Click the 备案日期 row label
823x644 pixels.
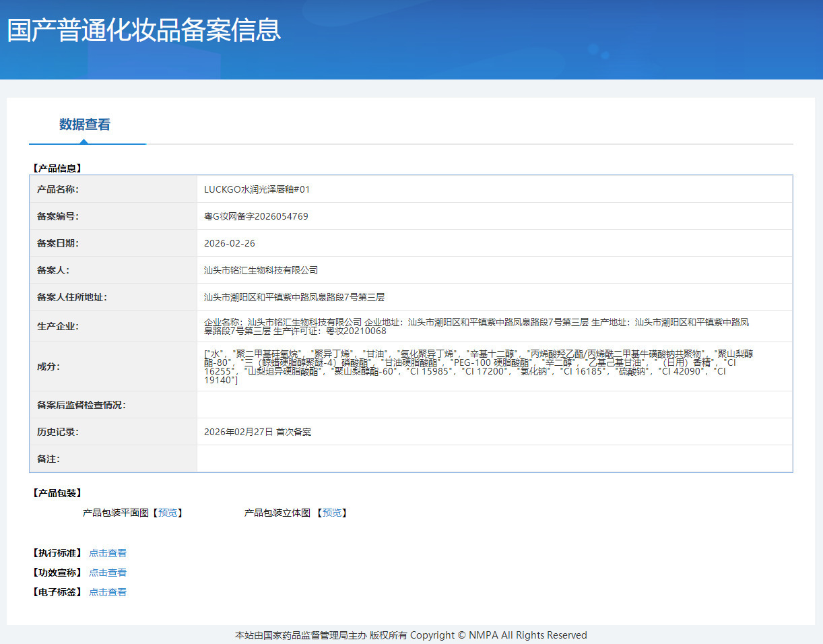pyautogui.click(x=58, y=243)
